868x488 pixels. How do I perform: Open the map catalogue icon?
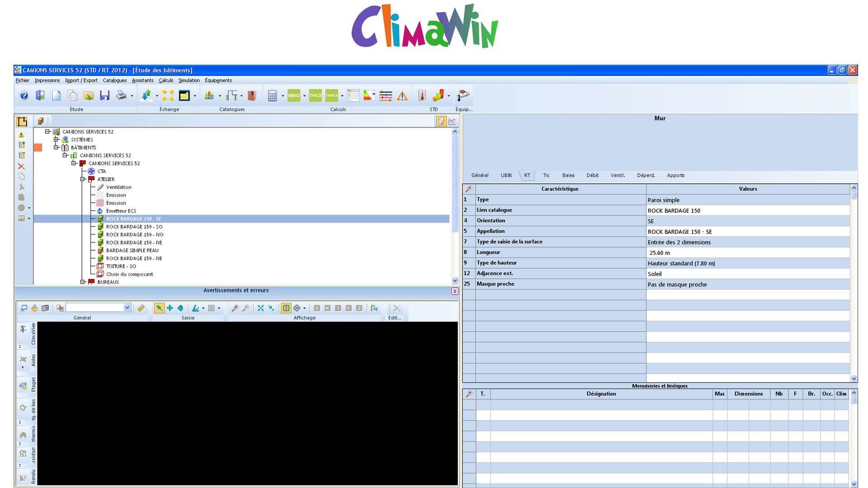pyautogui.click(x=209, y=95)
